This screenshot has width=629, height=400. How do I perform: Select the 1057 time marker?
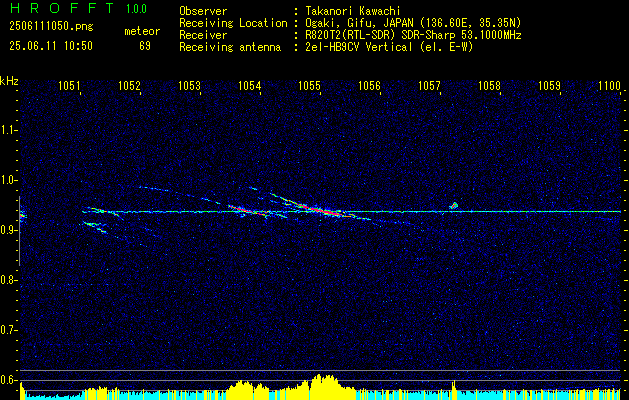click(430, 85)
